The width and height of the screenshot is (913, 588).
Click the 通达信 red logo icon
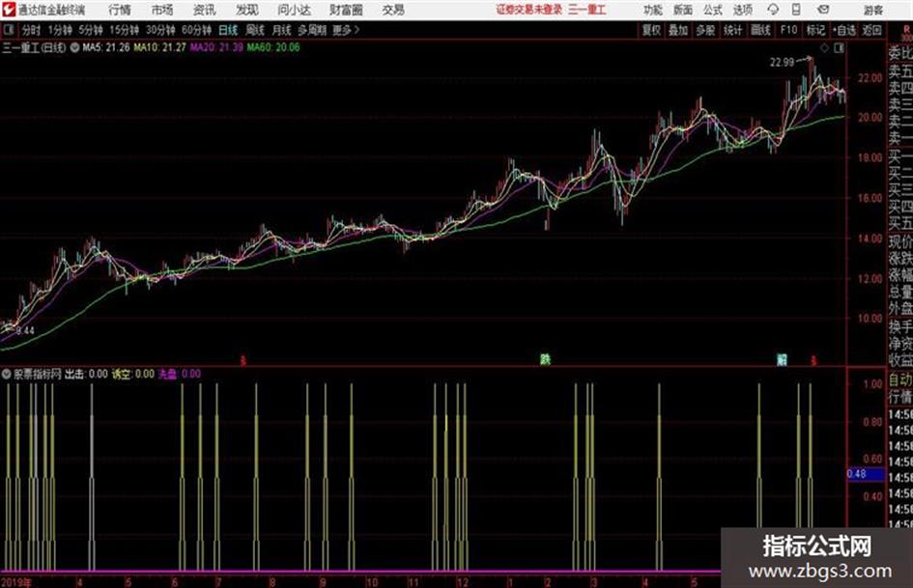click(x=8, y=10)
